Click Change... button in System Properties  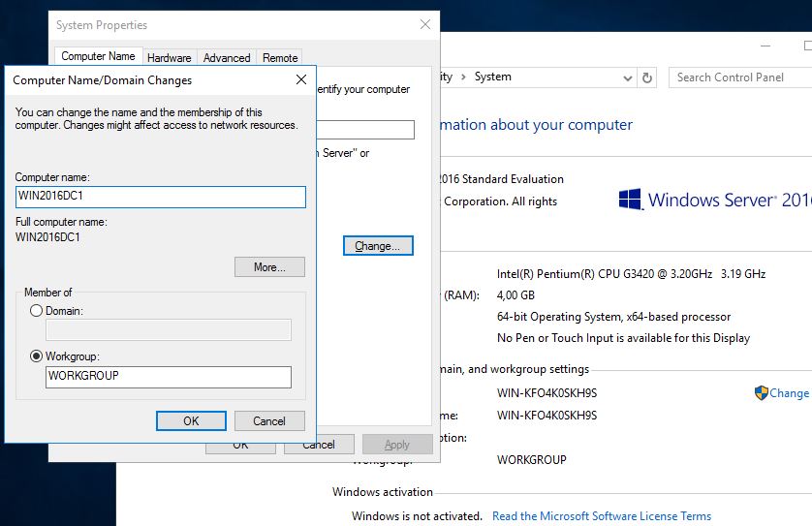pos(378,246)
